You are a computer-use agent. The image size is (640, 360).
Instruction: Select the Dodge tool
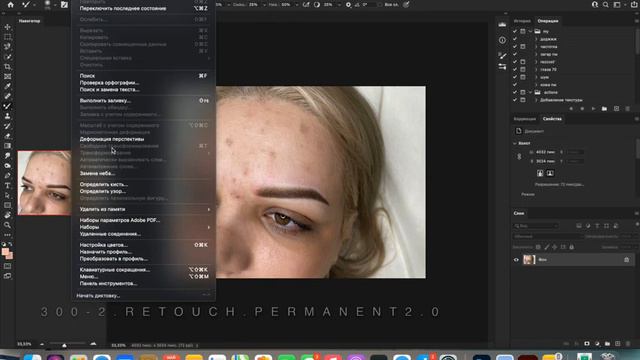click(x=7, y=166)
